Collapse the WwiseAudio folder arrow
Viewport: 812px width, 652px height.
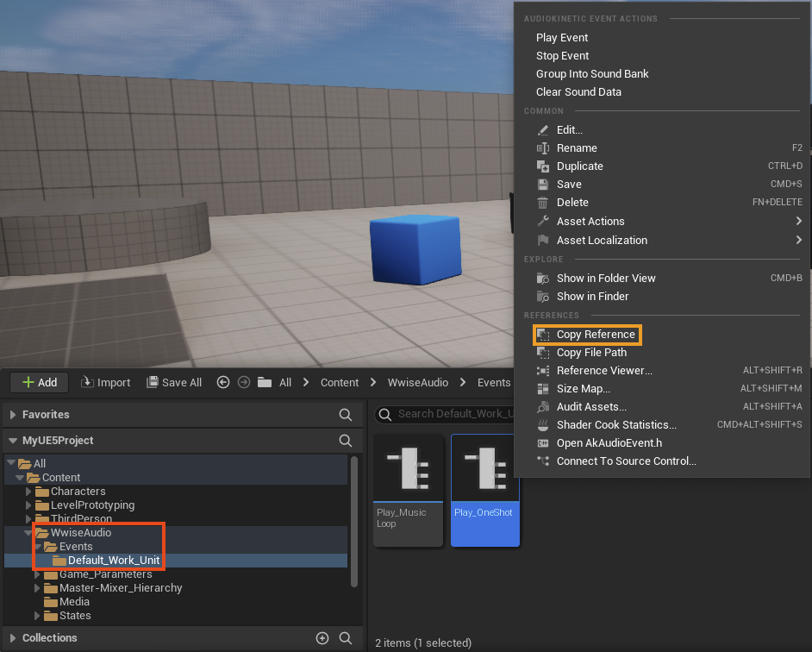pos(28,533)
